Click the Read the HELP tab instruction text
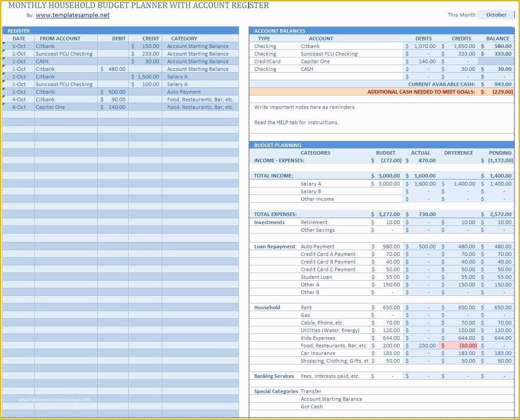 click(x=296, y=122)
